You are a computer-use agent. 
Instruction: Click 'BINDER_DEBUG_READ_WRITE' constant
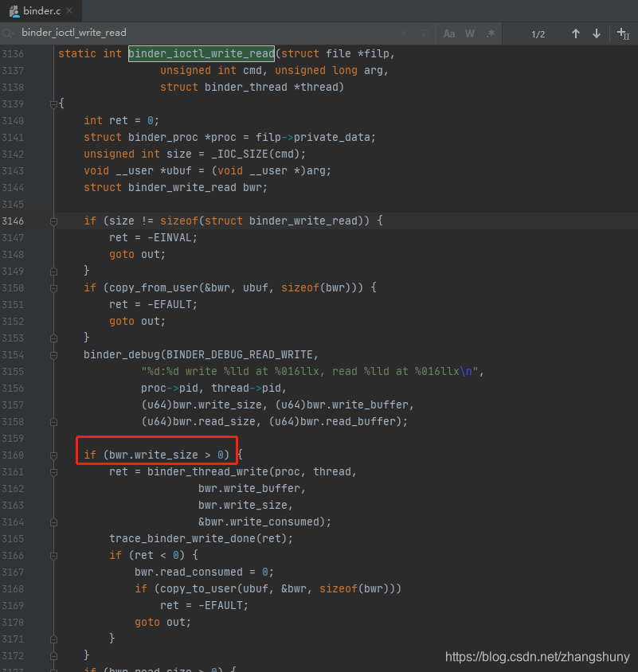point(239,354)
